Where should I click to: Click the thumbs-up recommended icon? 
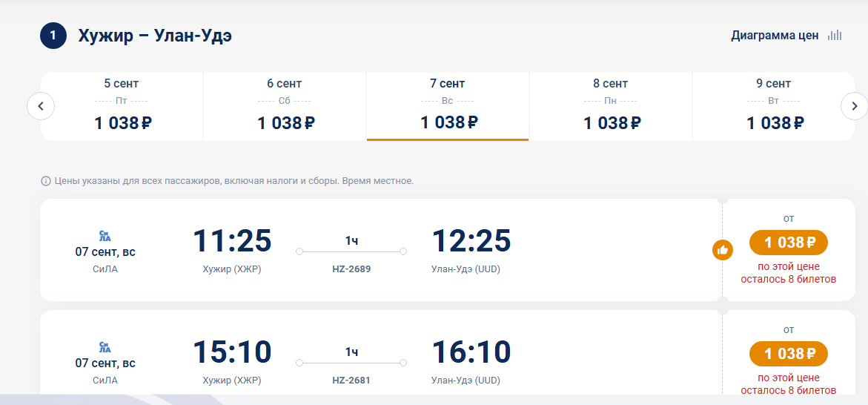click(x=723, y=251)
